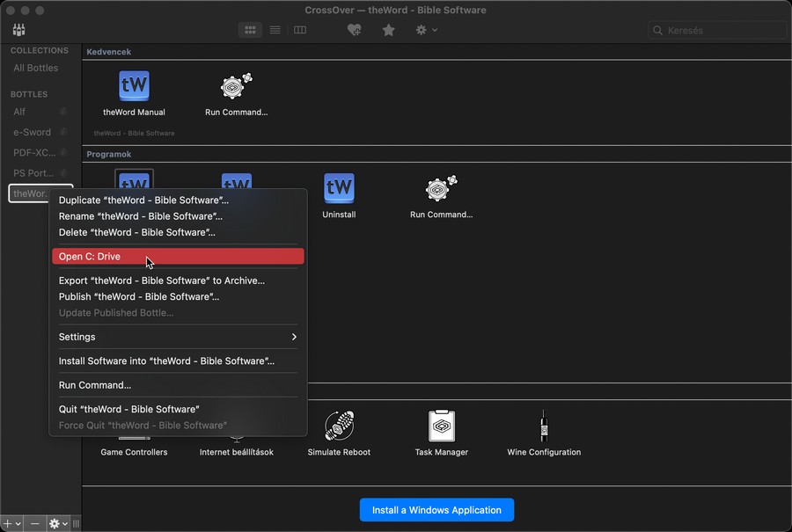Screen dimensions: 792x532
Task: Select All Bottles collection
Action: [36, 68]
